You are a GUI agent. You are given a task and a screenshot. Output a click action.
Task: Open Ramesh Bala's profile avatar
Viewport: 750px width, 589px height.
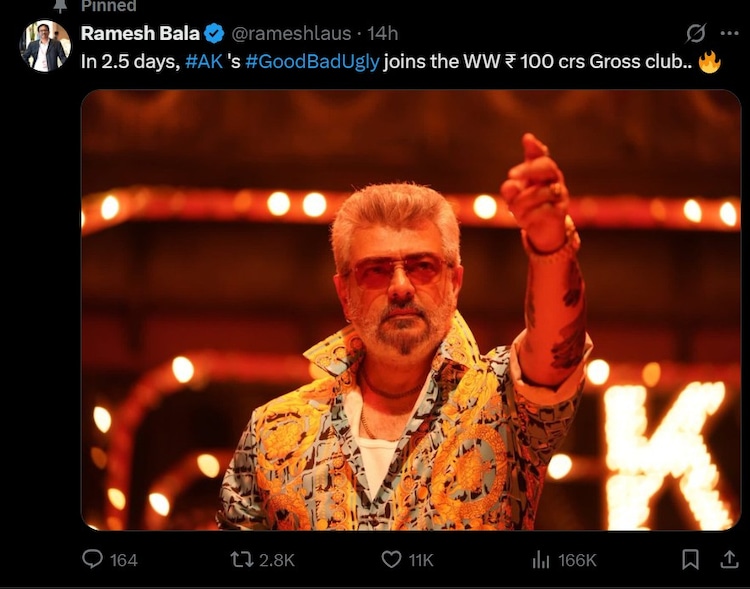point(46,47)
